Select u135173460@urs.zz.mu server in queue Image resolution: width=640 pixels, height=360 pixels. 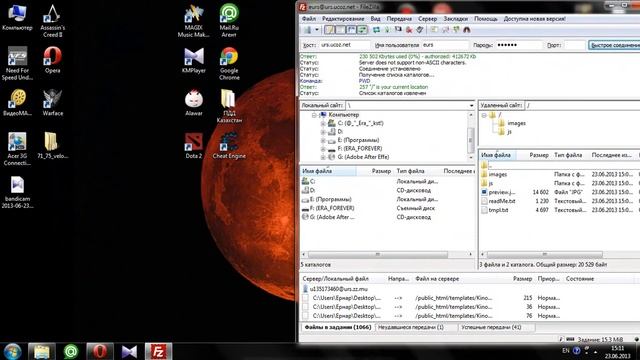[338, 289]
